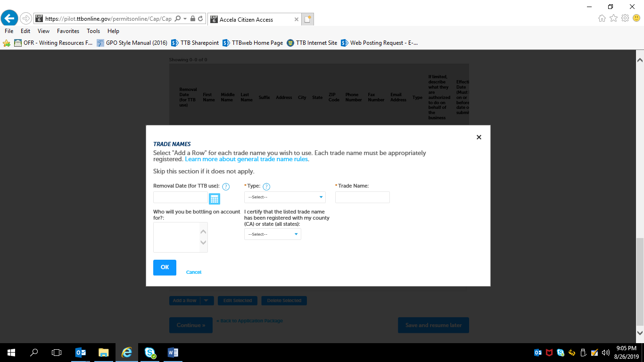Add this page to the Favorites bar

point(7,43)
